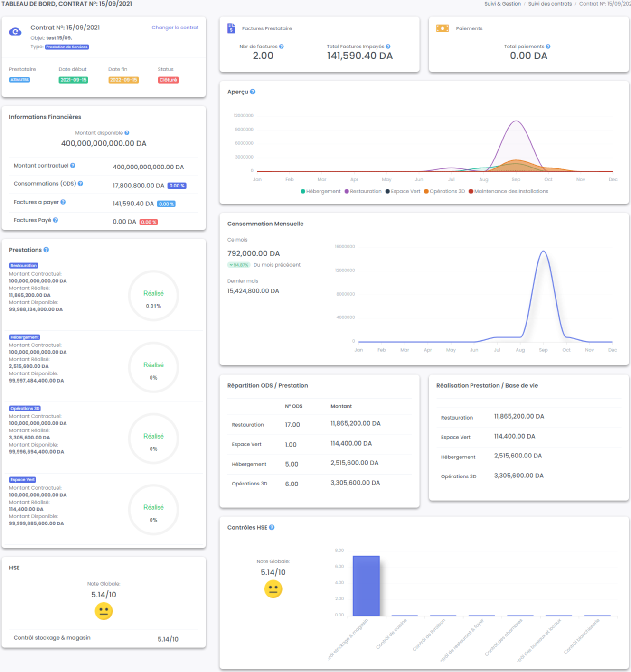This screenshot has width=631, height=672.
Task: Click the Aperçu help icon
Action: 253,92
